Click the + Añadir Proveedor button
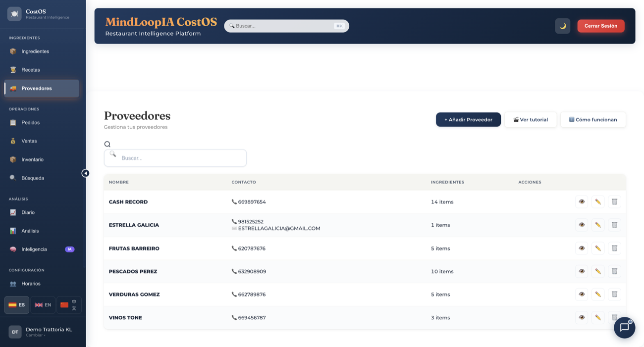 click(x=468, y=119)
